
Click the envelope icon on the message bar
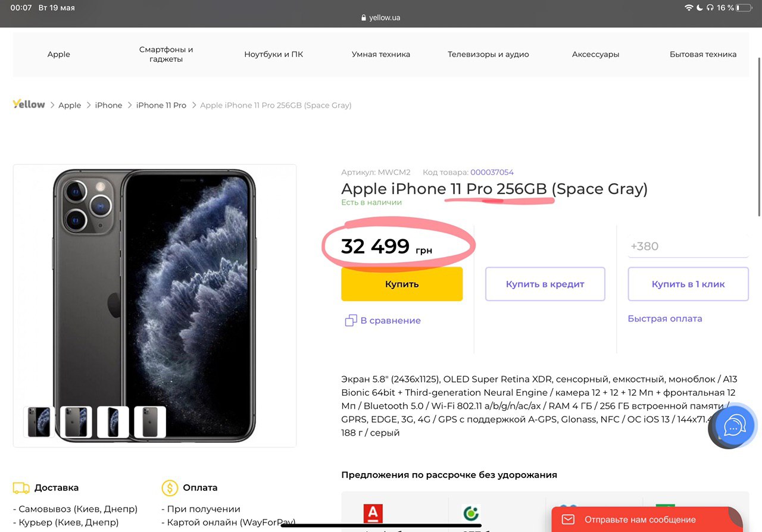(x=568, y=520)
